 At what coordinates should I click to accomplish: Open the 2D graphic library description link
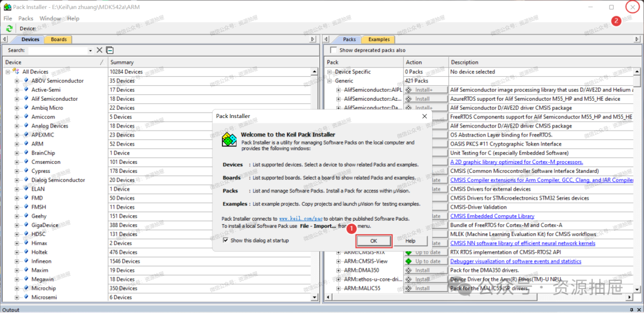coord(516,162)
